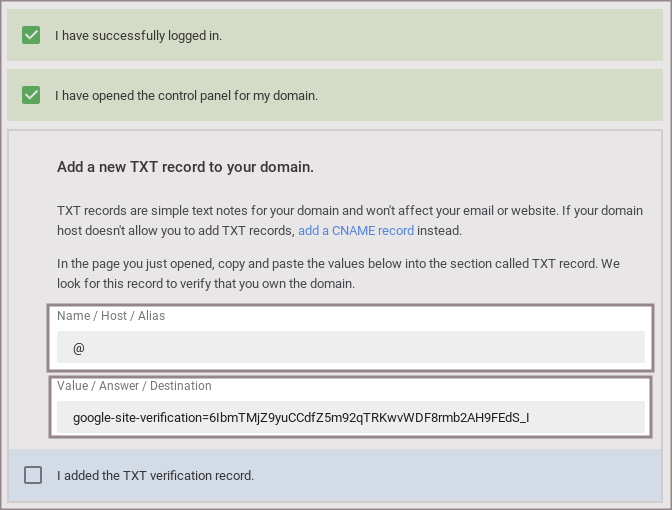This screenshot has height=510, width=672.
Task: Click the "Name / Host / Alias" caption
Action: [x=111, y=316]
